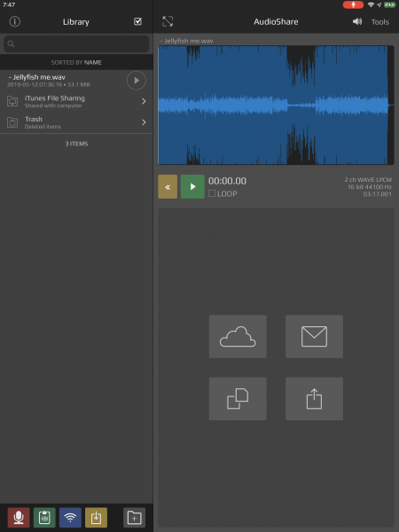This screenshot has height=532, width=399.
Task: Click the 7:47 clock in status bar
Action: tap(9, 4)
